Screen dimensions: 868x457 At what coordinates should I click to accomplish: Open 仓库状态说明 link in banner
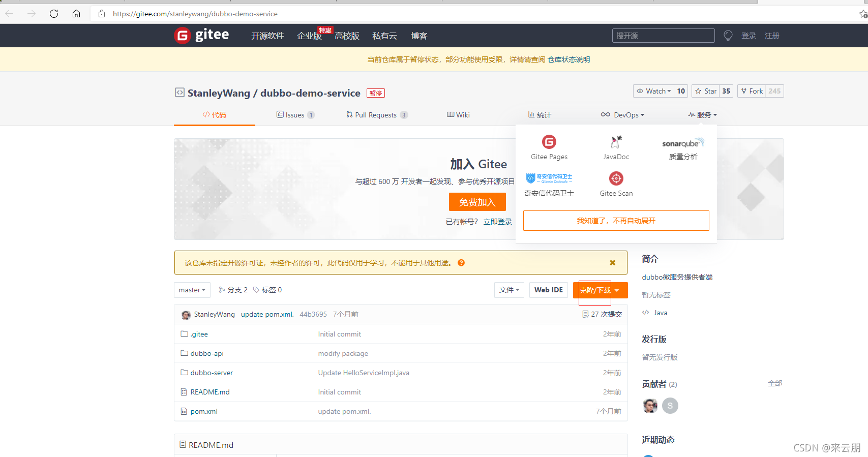point(569,59)
